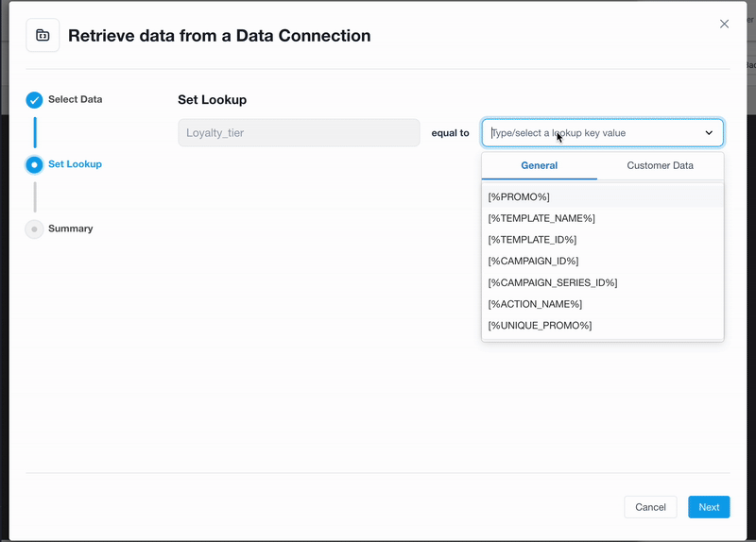Close the Retrieve data dialog
756x542 pixels.
pos(724,25)
